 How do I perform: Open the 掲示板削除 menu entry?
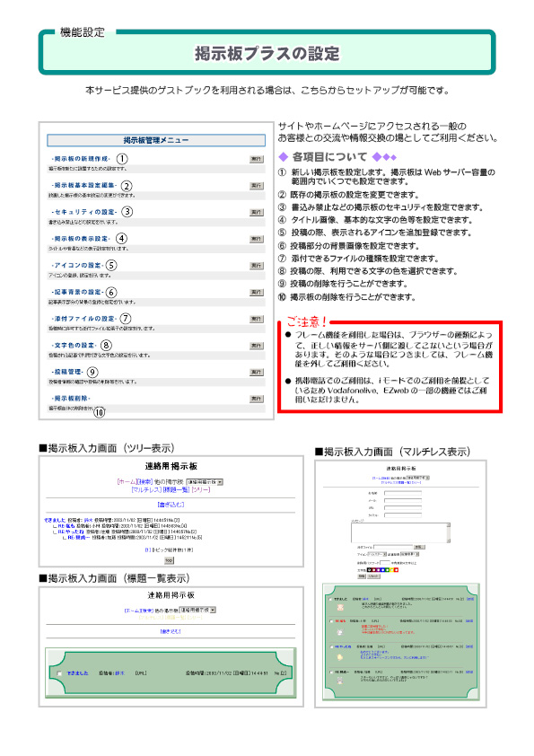tap(70, 399)
